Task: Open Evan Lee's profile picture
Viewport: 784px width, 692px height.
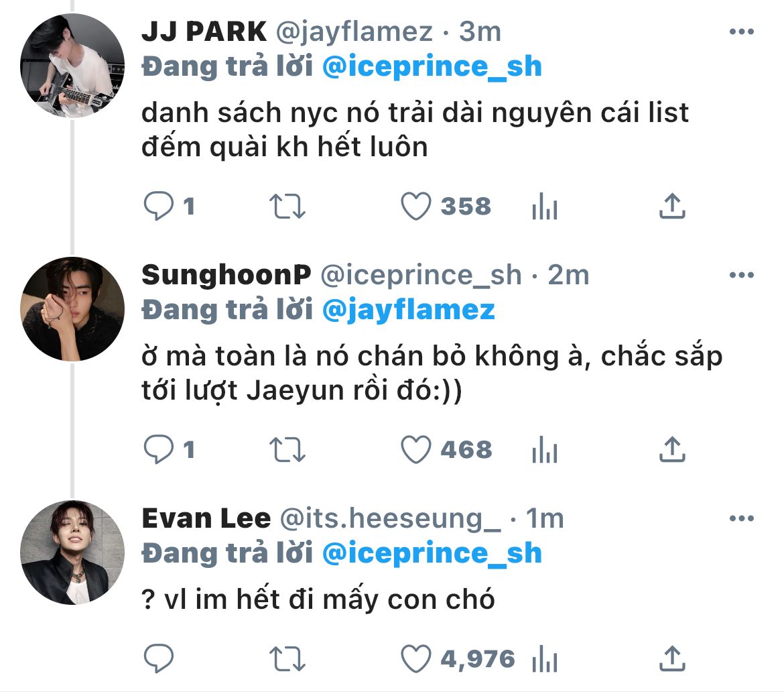Action: [72, 552]
